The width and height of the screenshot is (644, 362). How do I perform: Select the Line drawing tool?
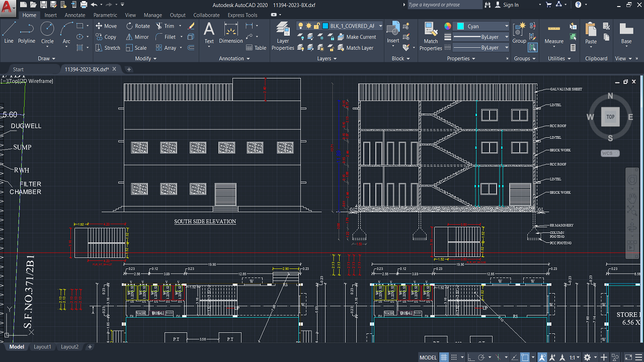[x=9, y=33]
